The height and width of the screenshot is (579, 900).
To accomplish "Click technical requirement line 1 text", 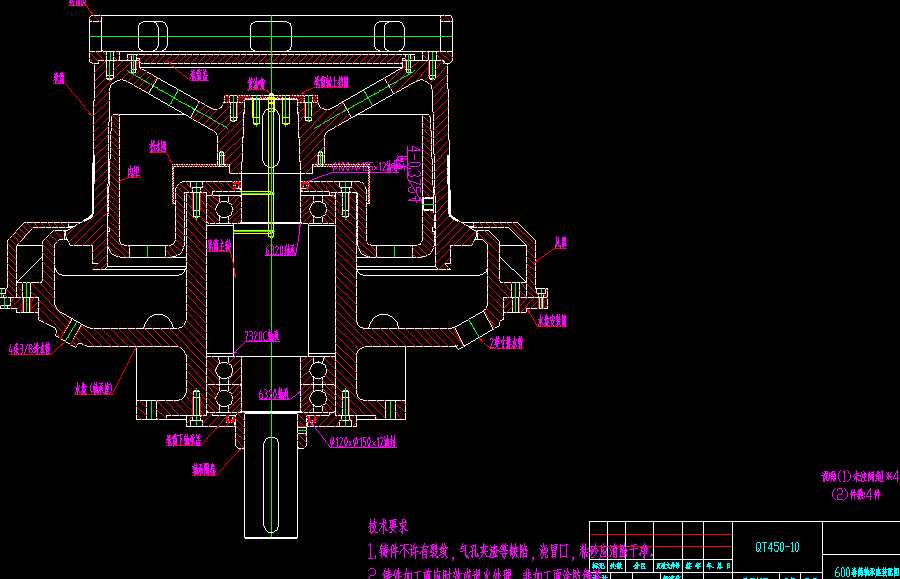I will [510, 552].
